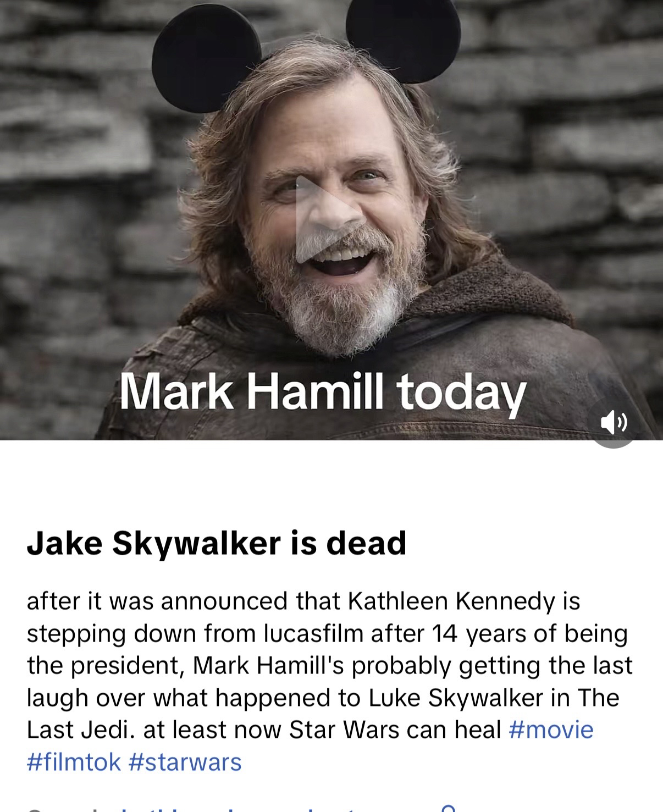Screen dimensions: 663x812
Task: Tap the phrase "Last Jedi" in description
Action: (80, 730)
